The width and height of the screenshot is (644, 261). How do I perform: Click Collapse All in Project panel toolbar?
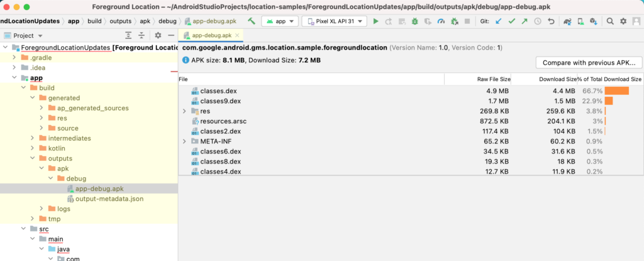(142, 35)
